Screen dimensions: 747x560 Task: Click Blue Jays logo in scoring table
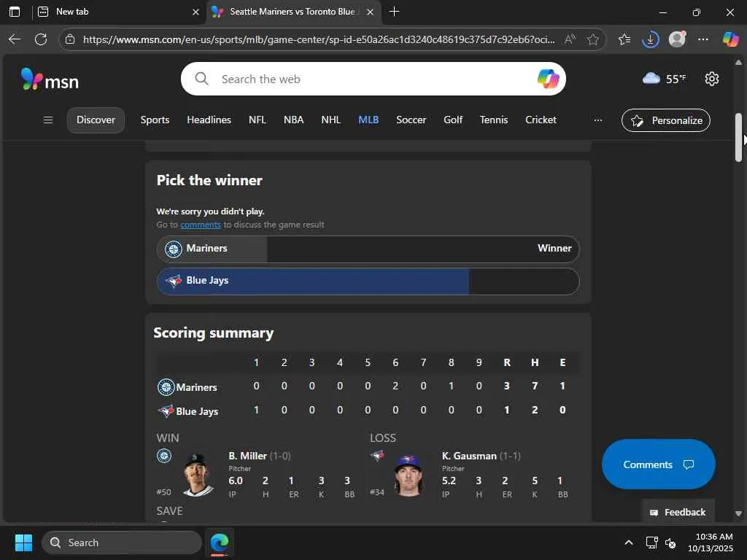(166, 411)
